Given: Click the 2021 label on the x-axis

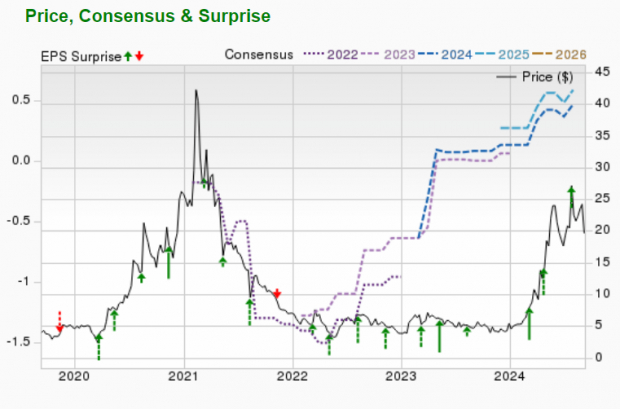Looking at the screenshot, I should 184,377.
